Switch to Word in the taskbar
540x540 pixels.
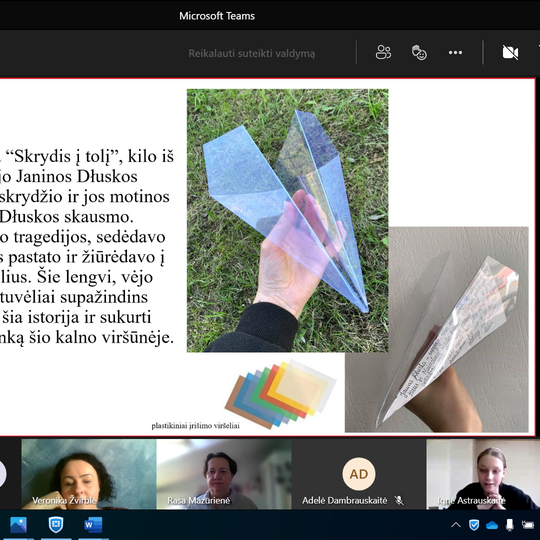[x=93, y=525]
